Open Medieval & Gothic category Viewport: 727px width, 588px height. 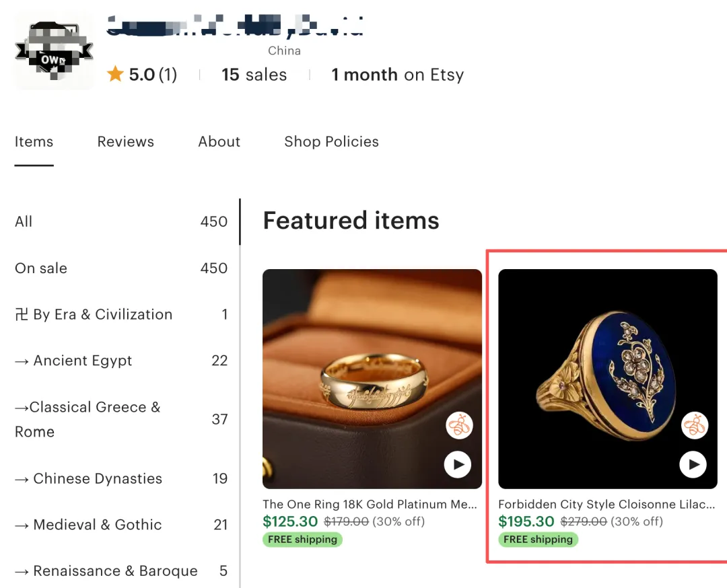click(88, 525)
